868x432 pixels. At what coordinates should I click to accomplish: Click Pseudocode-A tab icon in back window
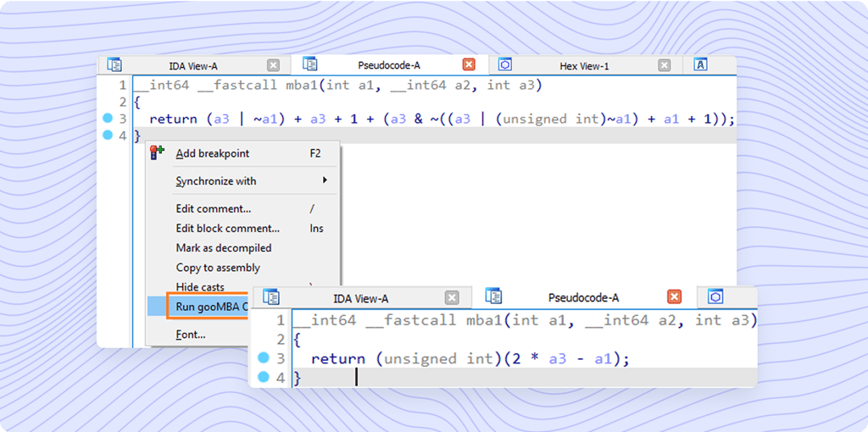310,64
